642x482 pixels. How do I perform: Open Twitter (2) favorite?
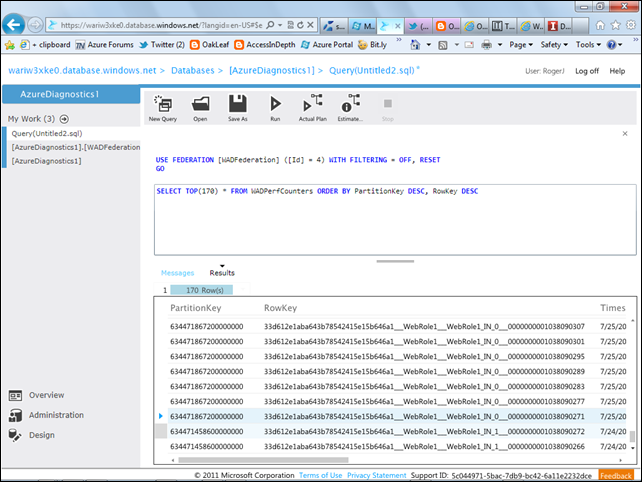[x=162, y=45]
